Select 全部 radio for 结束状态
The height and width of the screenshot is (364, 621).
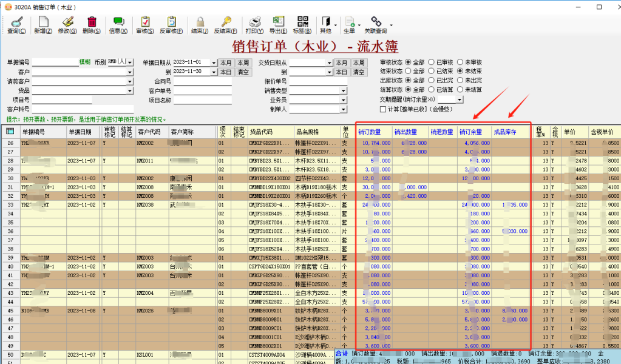[407, 72]
